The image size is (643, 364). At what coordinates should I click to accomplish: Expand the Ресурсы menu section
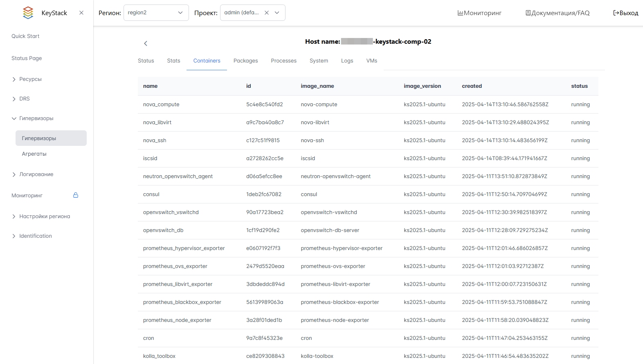click(x=30, y=79)
